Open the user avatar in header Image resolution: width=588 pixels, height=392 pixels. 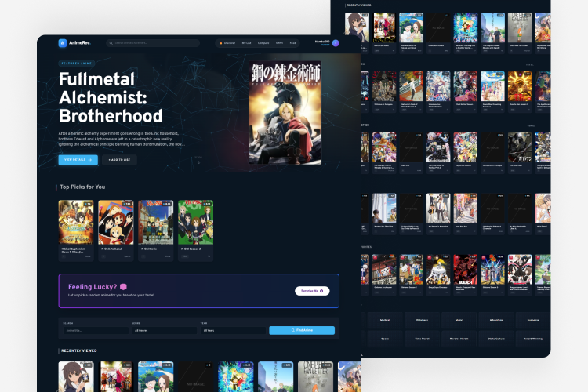pyautogui.click(x=336, y=43)
